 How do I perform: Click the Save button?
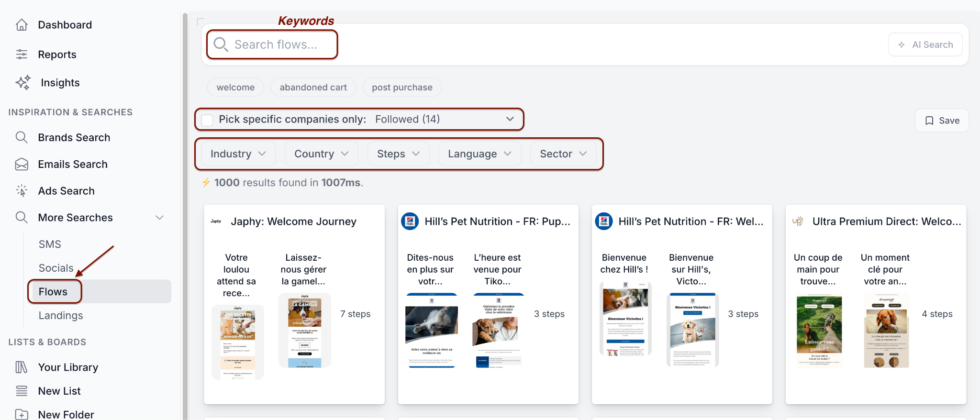coord(942,121)
